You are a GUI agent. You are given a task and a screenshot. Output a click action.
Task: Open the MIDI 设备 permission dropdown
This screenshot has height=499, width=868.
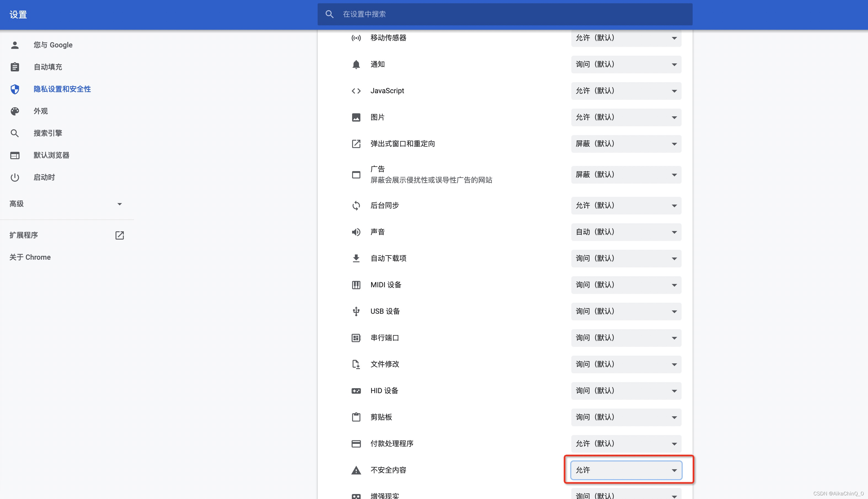[626, 285]
